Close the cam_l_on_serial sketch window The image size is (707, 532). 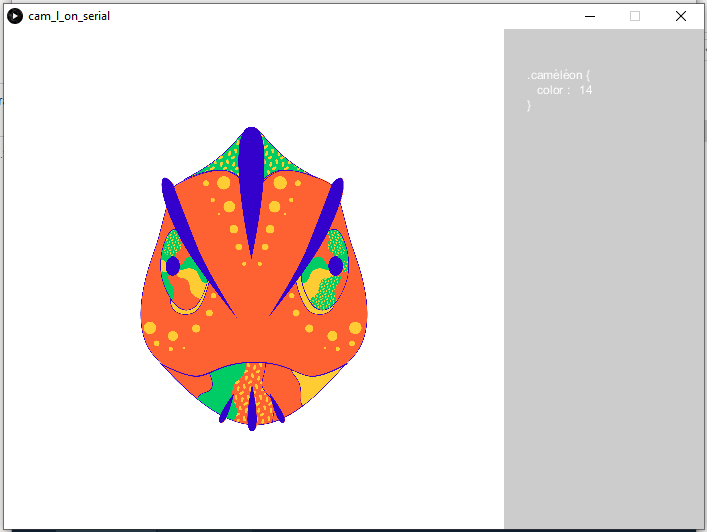coord(681,16)
